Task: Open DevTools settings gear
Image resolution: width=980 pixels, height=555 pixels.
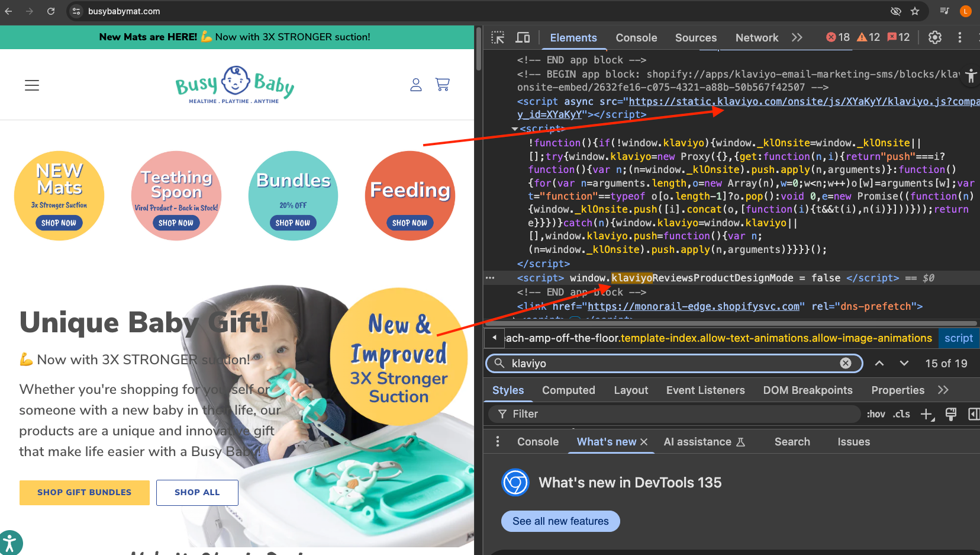Action: point(935,38)
